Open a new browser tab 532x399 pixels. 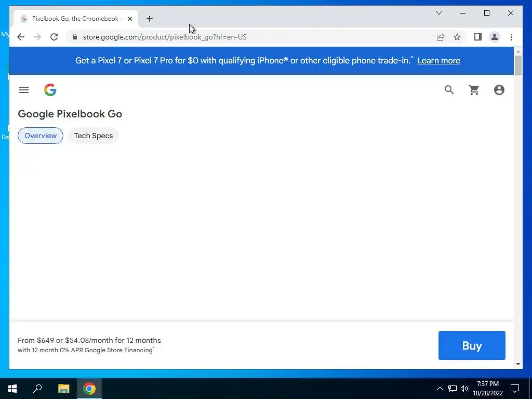[x=150, y=19]
